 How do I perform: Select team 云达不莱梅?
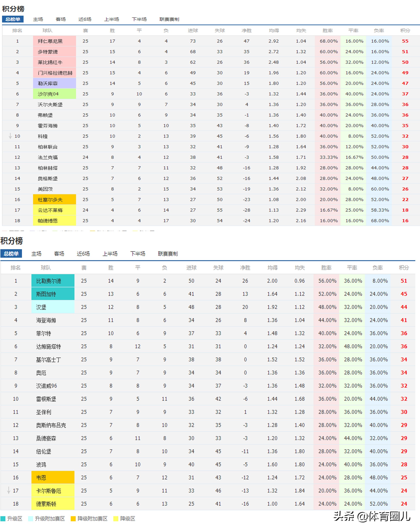(x=50, y=210)
